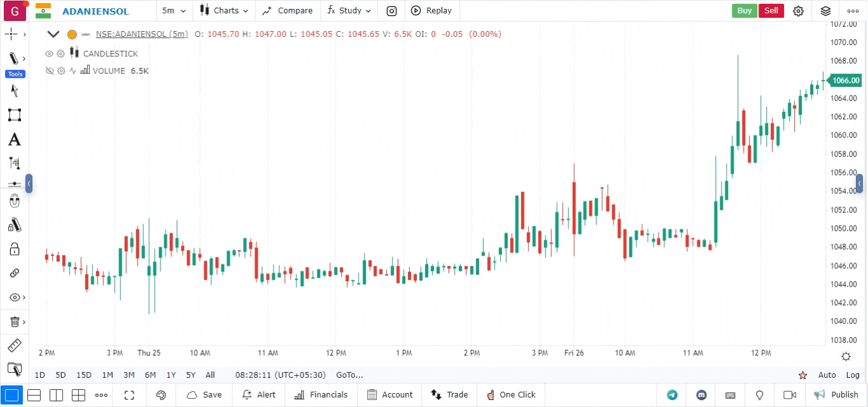Select the rectangle shape tool
This screenshot has width=868, height=407.
(14, 115)
